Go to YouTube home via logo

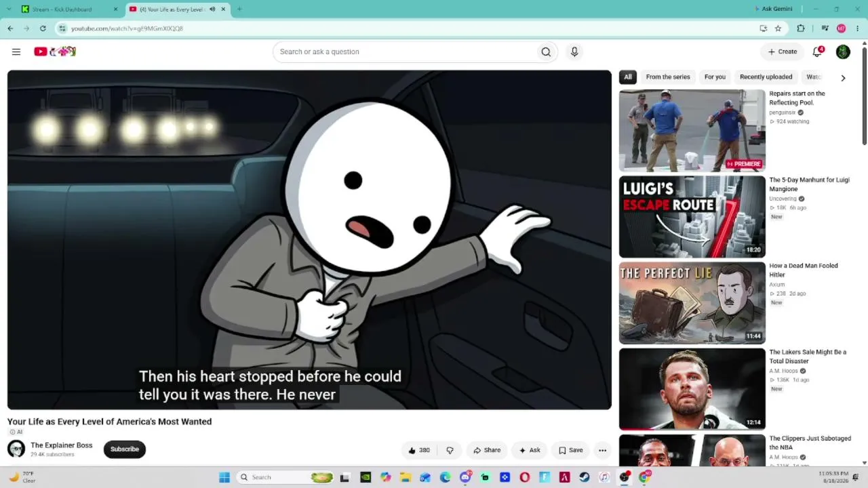(55, 52)
